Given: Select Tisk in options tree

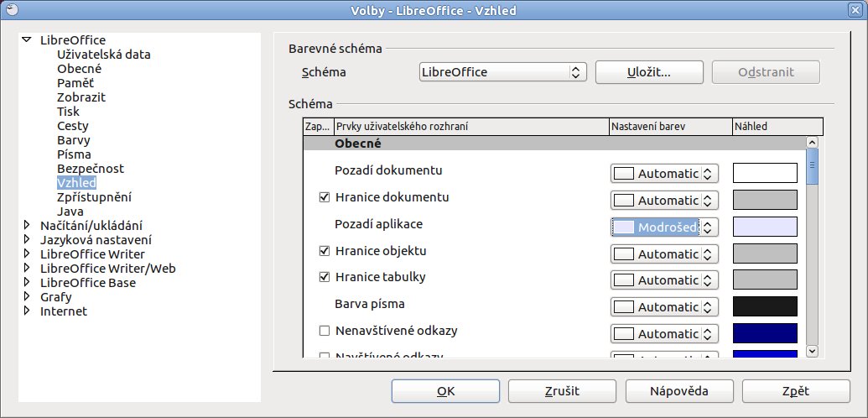Looking at the screenshot, I should [x=68, y=112].
